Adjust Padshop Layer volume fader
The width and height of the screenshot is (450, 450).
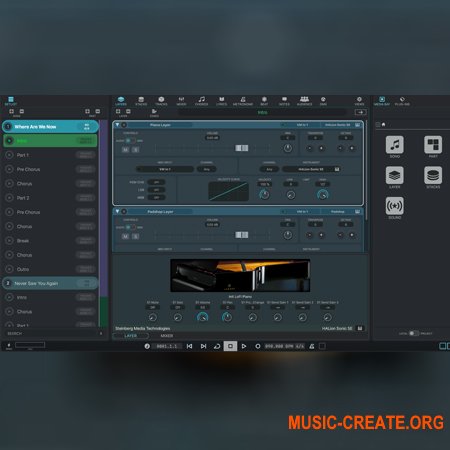click(x=242, y=235)
